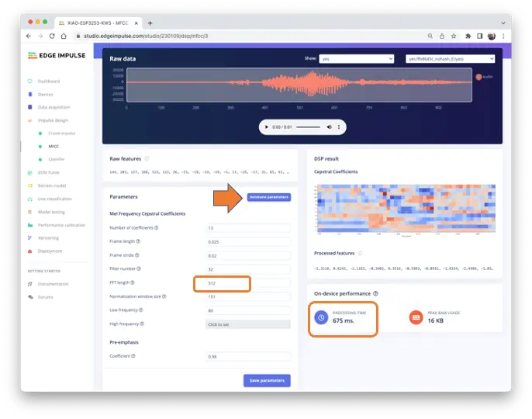The image size is (532, 419).
Task: Open the sample file selection dropdown
Action: 450,58
